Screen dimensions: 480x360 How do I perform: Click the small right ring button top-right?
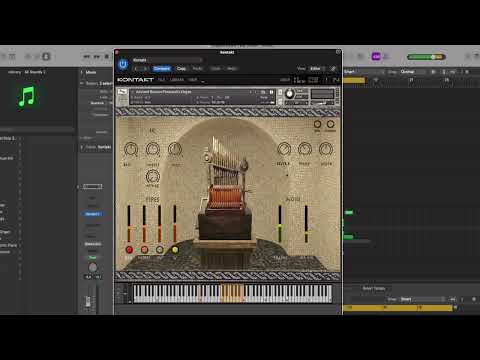[x=330, y=124]
